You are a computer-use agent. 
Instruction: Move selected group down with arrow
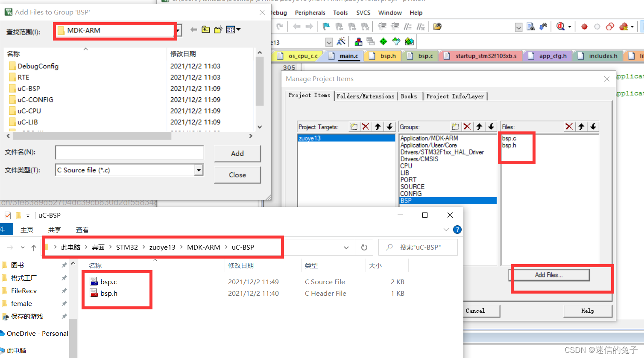(x=491, y=127)
